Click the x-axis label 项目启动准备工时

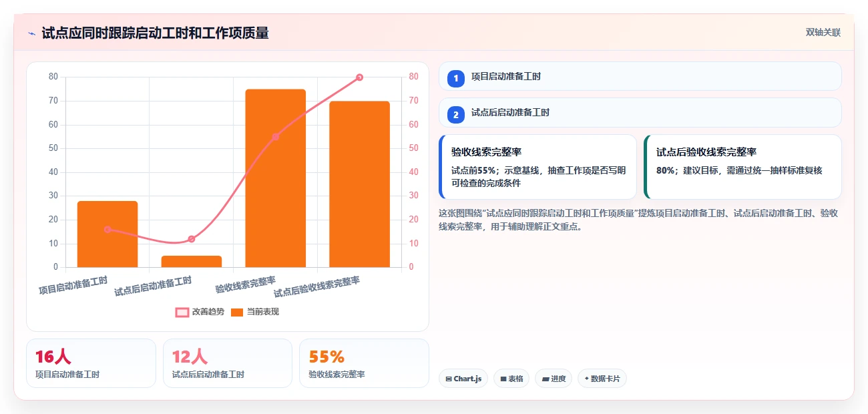73,285
